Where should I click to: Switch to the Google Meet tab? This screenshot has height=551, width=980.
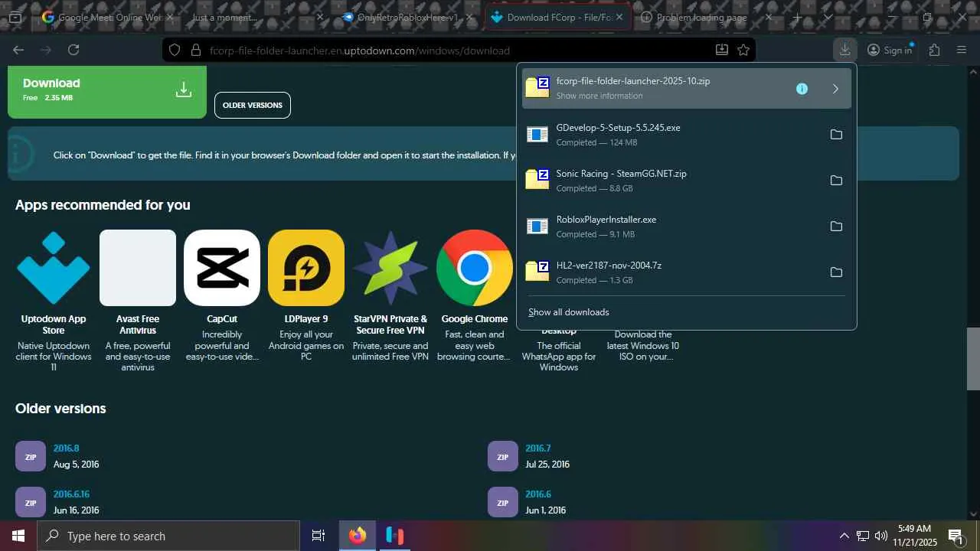click(x=107, y=17)
